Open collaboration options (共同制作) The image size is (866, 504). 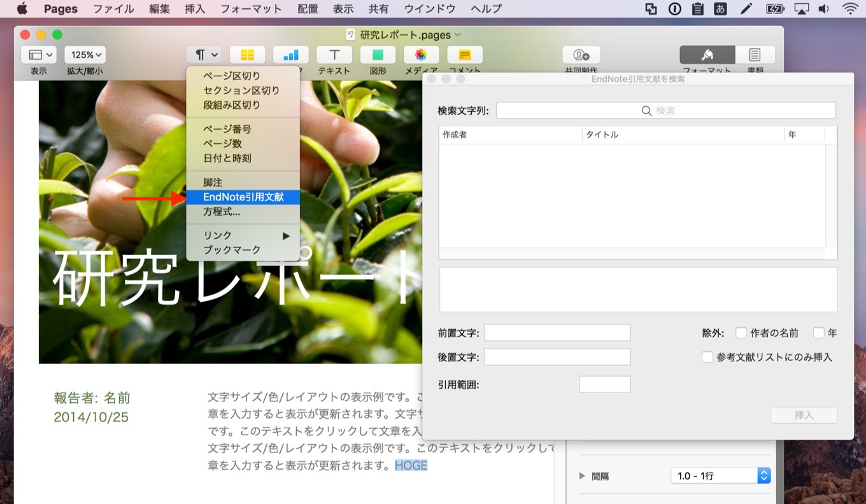580,55
